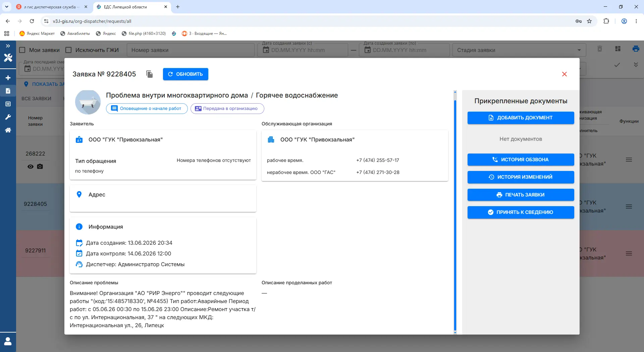Viewport: 644px width, 352px height.
Task: Click the printer icon in filter bar
Action: coord(636,49)
